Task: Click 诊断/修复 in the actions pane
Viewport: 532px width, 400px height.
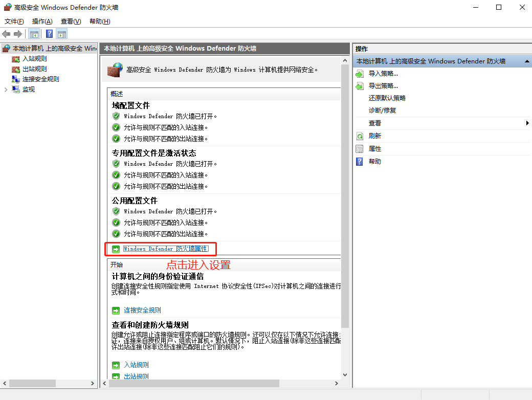Action: (x=383, y=110)
